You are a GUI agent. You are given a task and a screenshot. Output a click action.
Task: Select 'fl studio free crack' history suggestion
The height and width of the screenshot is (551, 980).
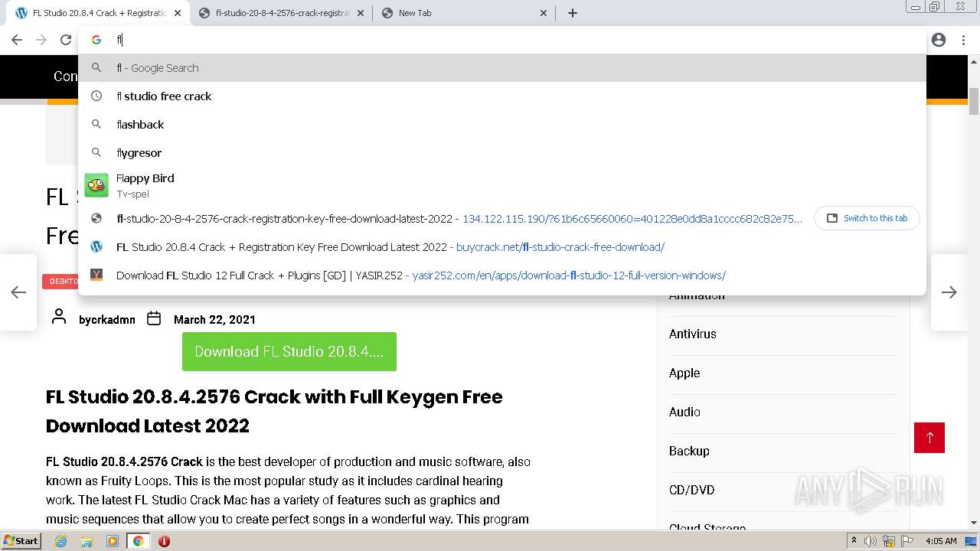502,96
